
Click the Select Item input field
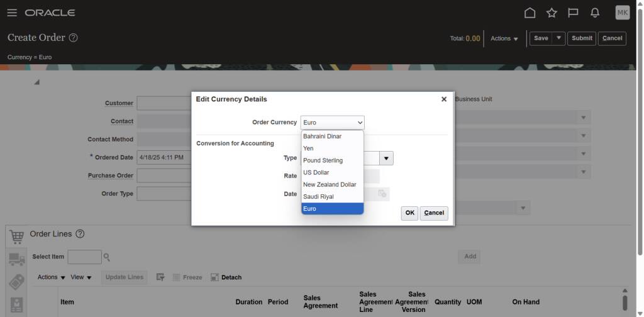(x=84, y=257)
